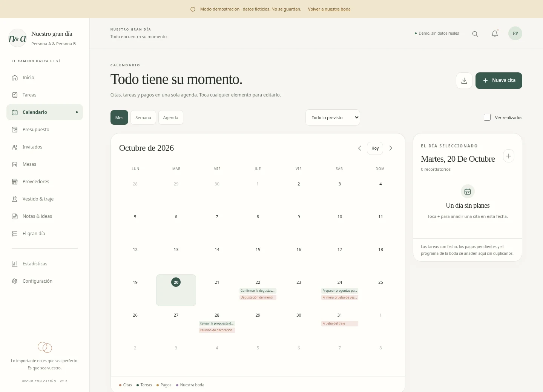Open the search magnifier icon
This screenshot has width=543, height=392.
[475, 34]
